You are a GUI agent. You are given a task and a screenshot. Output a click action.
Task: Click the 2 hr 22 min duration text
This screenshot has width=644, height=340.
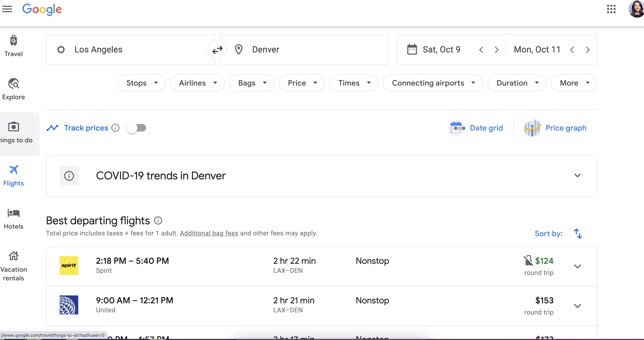point(295,261)
